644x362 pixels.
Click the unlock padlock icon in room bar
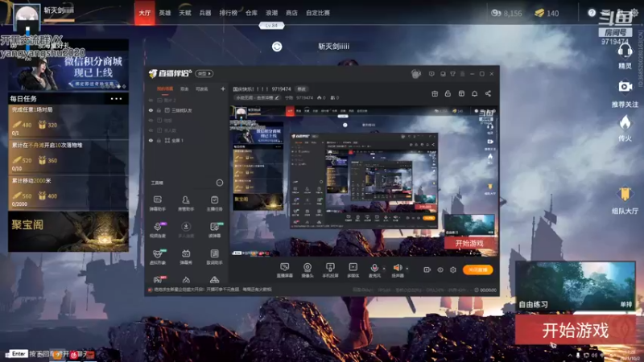point(448,93)
